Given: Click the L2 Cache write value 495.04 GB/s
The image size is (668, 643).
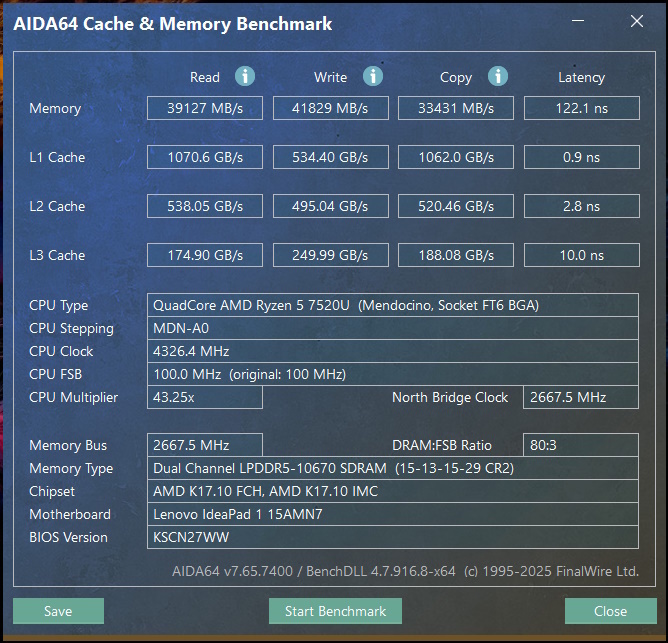Looking at the screenshot, I should click(331, 206).
